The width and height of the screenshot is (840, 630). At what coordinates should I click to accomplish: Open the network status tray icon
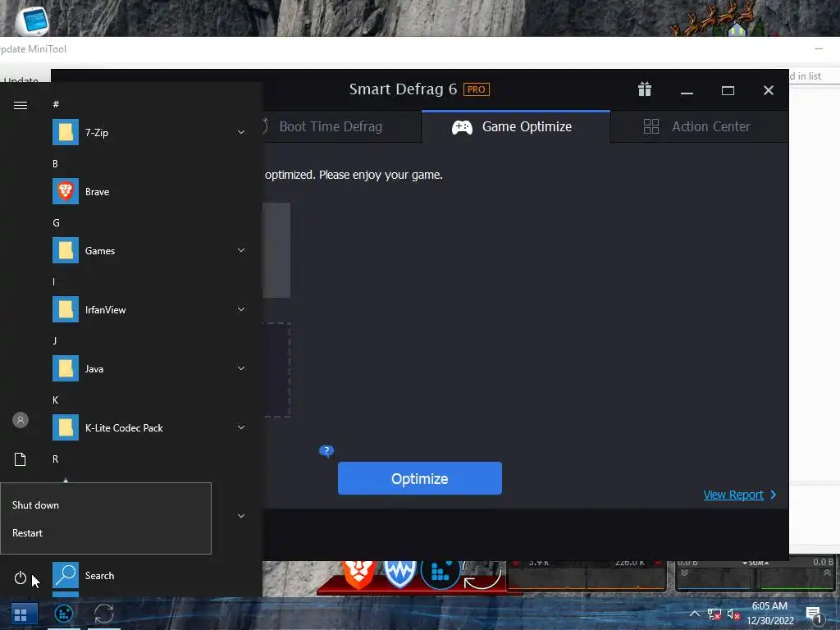pos(714,614)
